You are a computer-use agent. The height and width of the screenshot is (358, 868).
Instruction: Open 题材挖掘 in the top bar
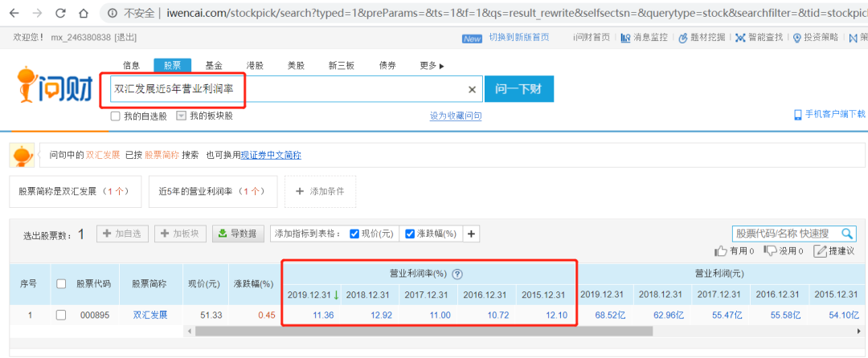(702, 38)
